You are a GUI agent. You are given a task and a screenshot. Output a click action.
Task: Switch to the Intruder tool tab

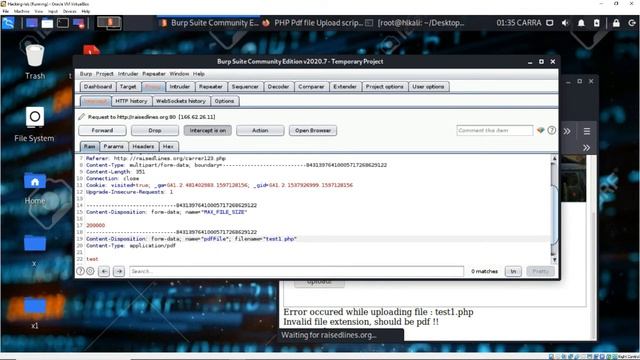tap(180, 87)
